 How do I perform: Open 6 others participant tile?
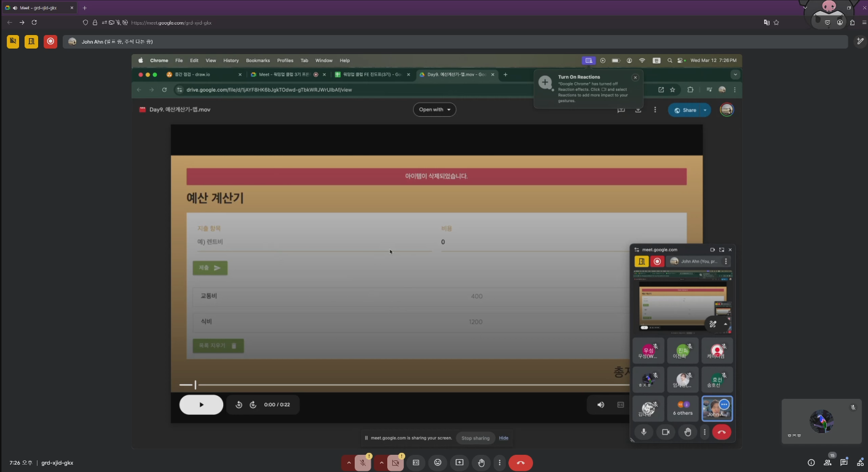[682, 408]
